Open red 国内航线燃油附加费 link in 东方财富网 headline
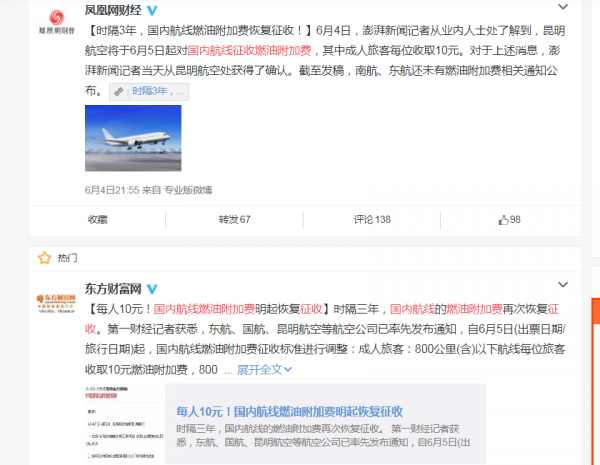Screen dimensions: 600x465 (x=204, y=309)
